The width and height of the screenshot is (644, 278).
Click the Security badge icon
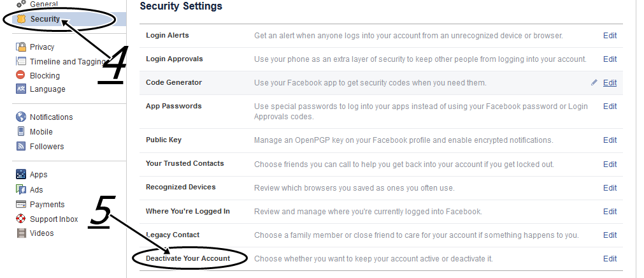(x=22, y=19)
